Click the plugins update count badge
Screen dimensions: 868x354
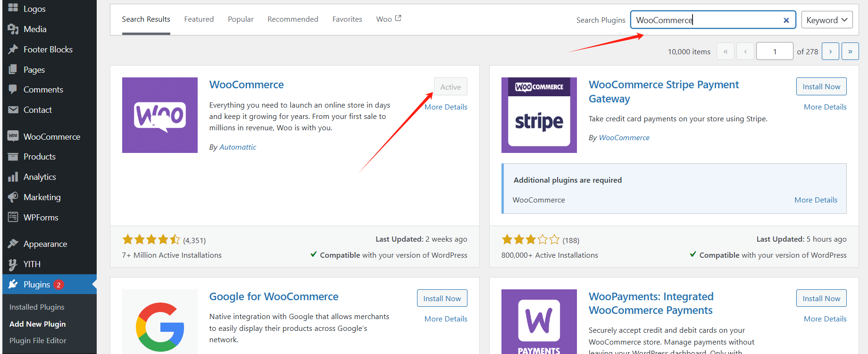point(58,285)
